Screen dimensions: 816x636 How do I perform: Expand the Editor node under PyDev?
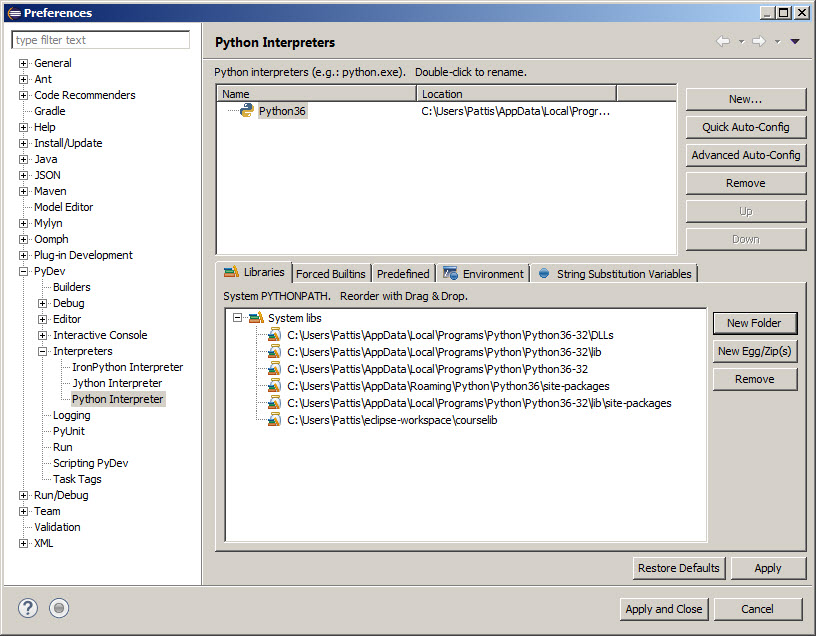coord(43,319)
